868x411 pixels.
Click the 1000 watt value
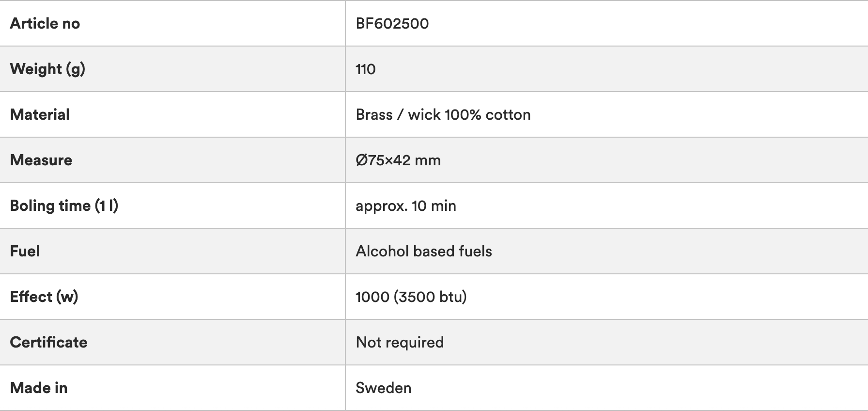372,297
